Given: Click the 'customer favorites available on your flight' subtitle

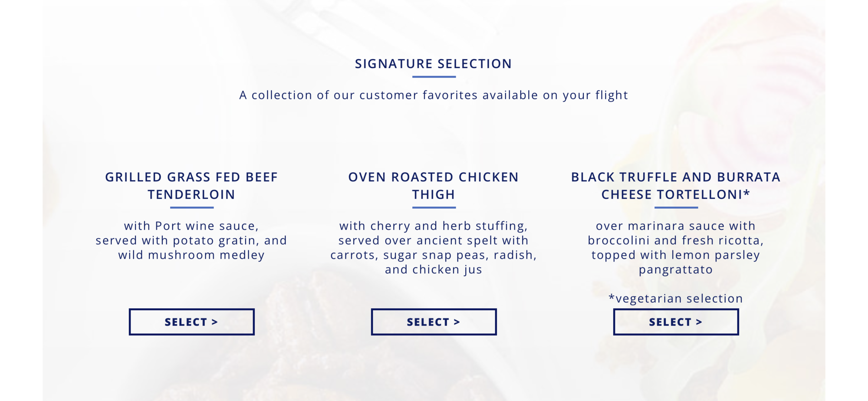Looking at the screenshot, I should pyautogui.click(x=434, y=95).
